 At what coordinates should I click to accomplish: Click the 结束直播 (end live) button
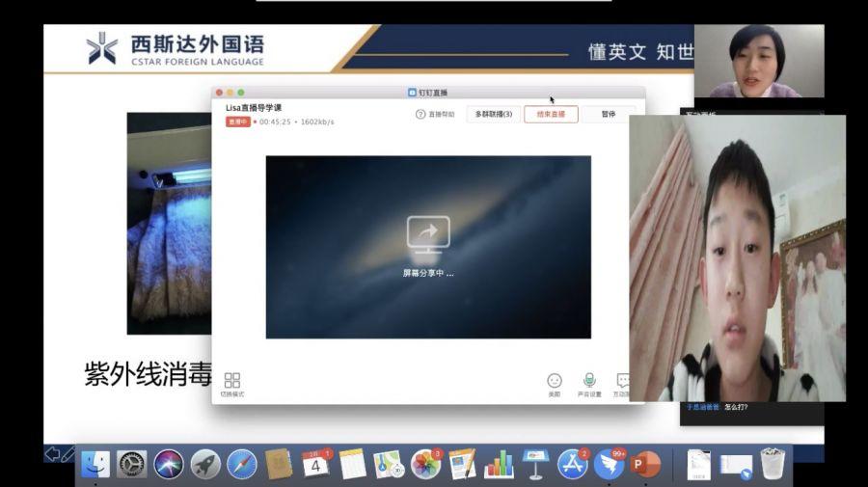coord(551,114)
